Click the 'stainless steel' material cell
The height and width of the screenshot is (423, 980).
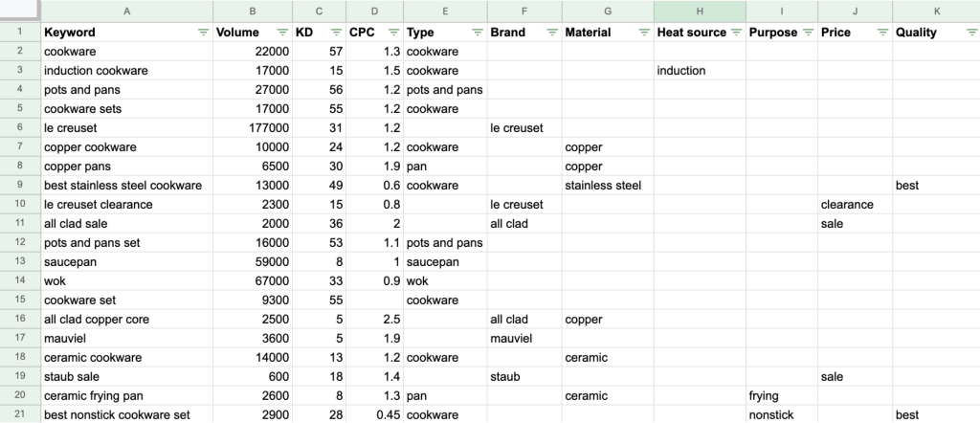(603, 186)
